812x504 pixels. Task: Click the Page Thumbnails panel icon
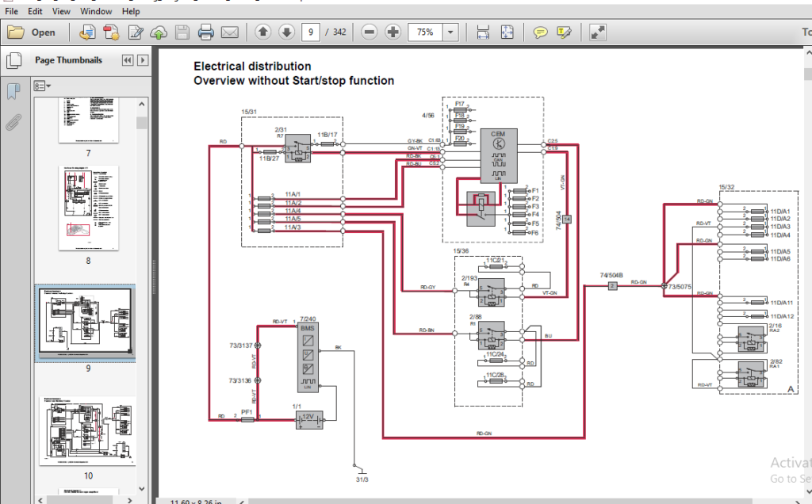tap(14, 60)
